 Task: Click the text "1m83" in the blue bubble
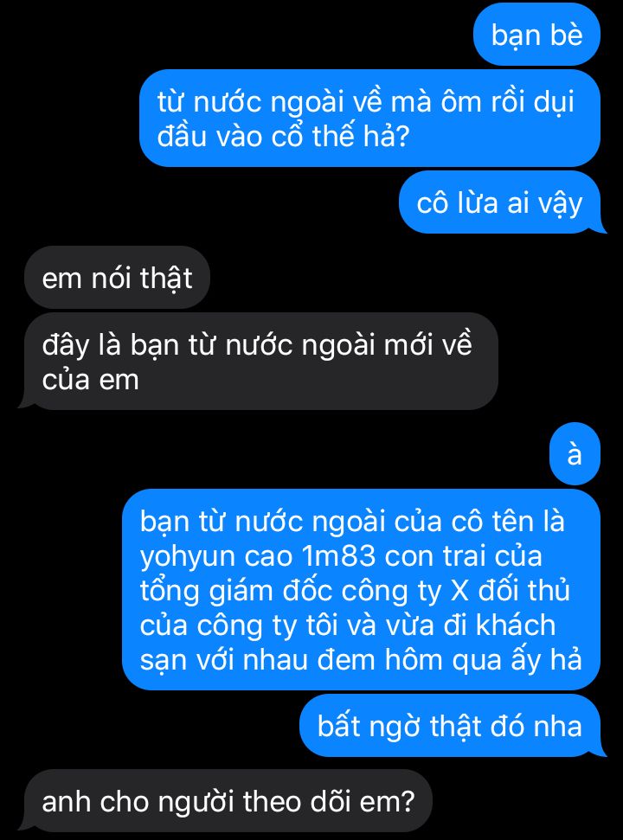(x=338, y=555)
